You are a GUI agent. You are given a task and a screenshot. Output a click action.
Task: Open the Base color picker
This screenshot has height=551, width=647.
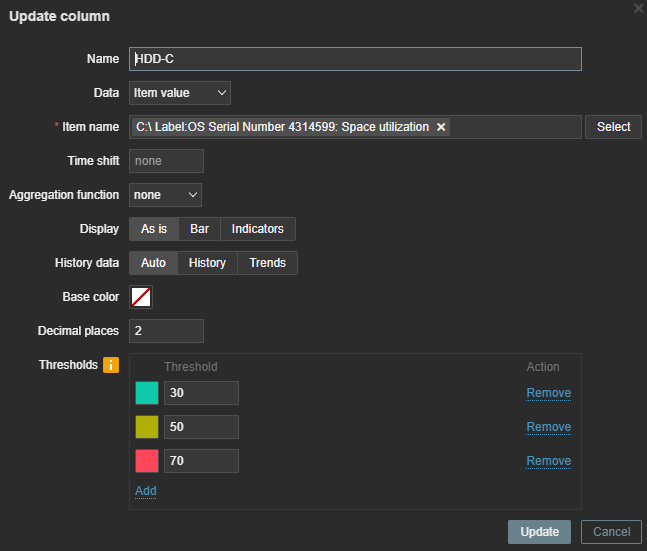[141, 297]
